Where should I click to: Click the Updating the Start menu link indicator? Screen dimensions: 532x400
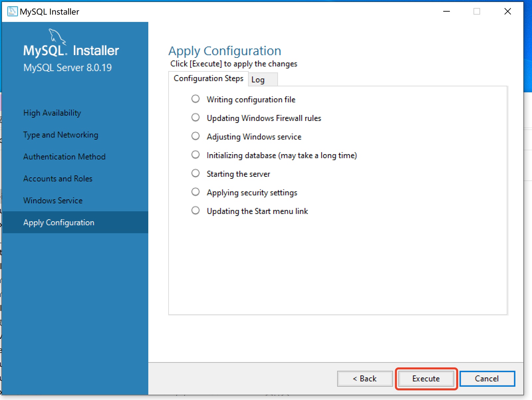point(196,211)
